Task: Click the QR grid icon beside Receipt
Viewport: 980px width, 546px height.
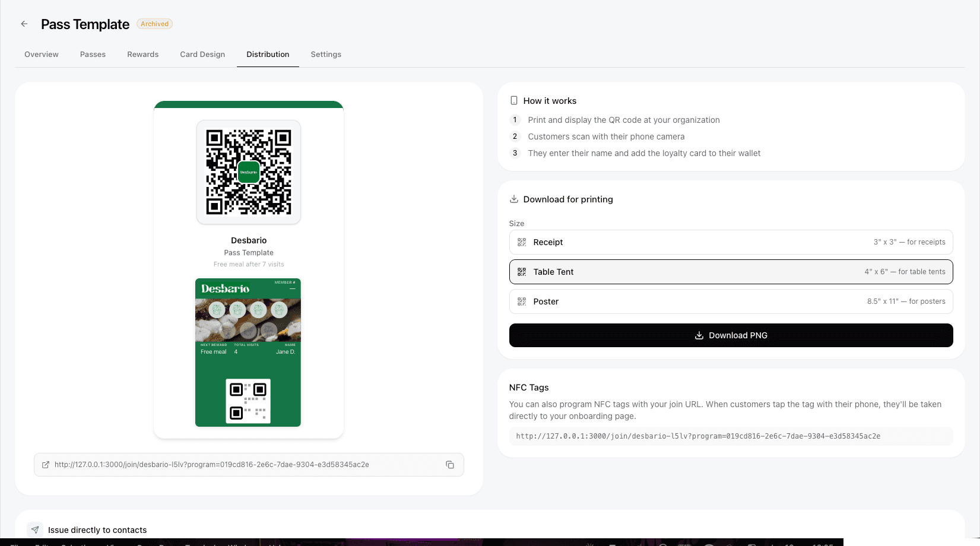Action: click(522, 242)
